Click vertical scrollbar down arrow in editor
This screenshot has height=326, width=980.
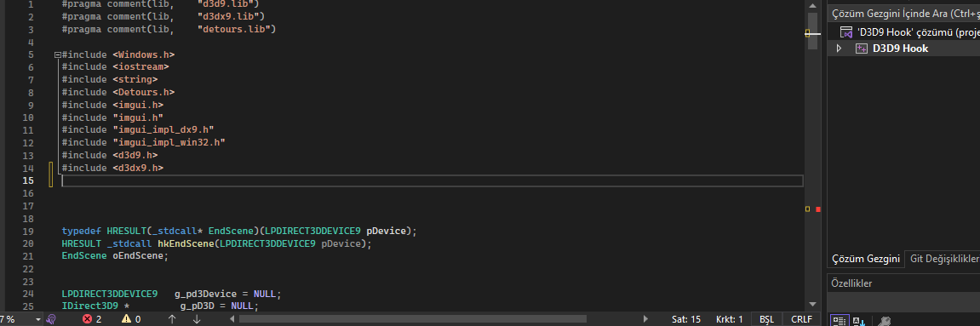click(812, 304)
